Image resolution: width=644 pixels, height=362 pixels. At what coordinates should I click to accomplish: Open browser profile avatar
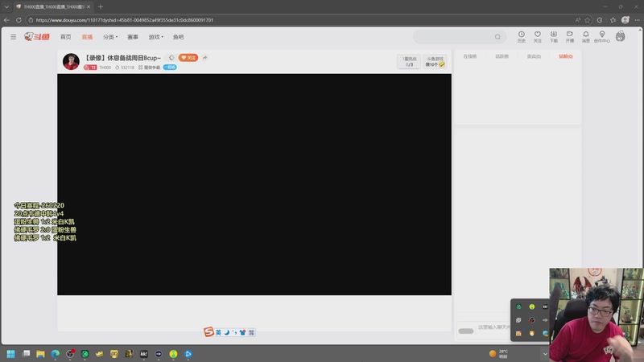point(625,19)
